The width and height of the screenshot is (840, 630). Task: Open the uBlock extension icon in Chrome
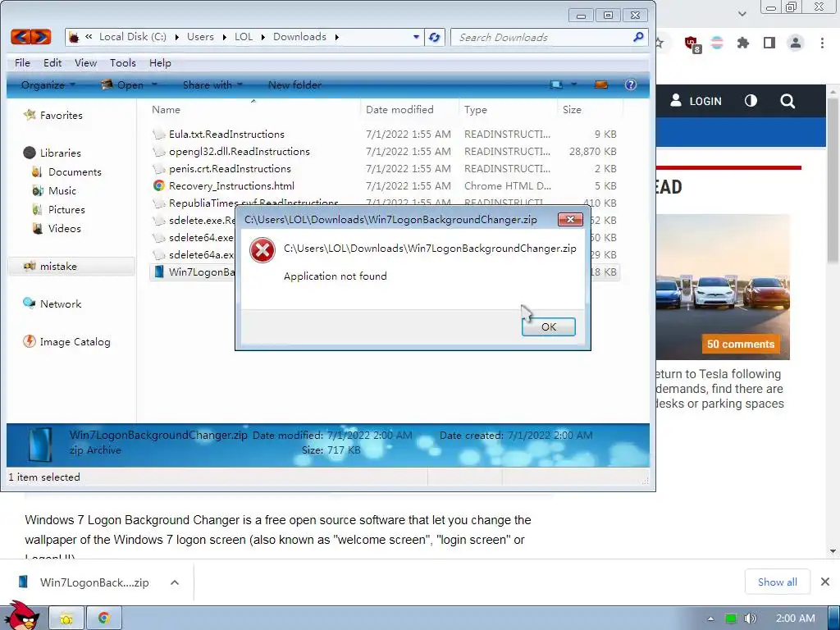click(691, 43)
